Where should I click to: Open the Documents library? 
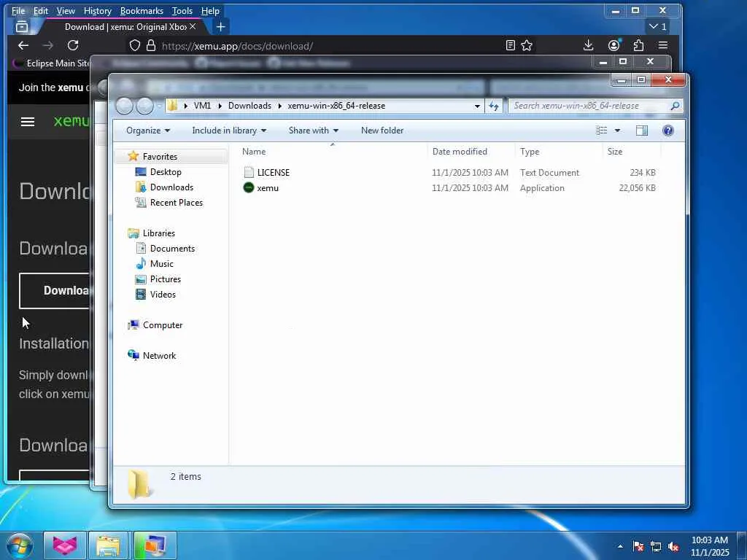pos(172,248)
